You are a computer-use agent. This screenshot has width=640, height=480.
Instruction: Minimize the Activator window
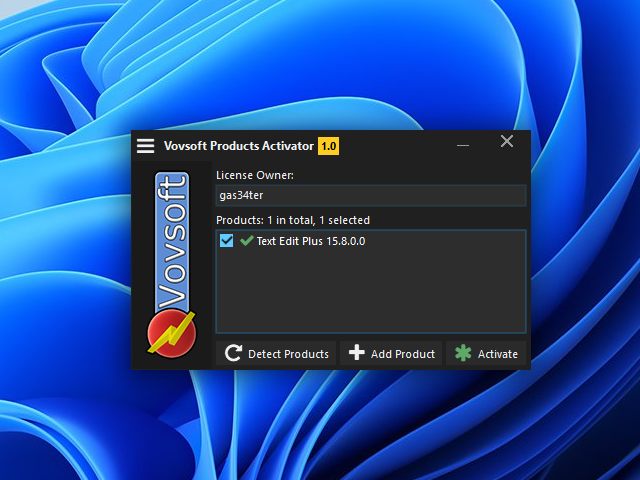pos(463,145)
